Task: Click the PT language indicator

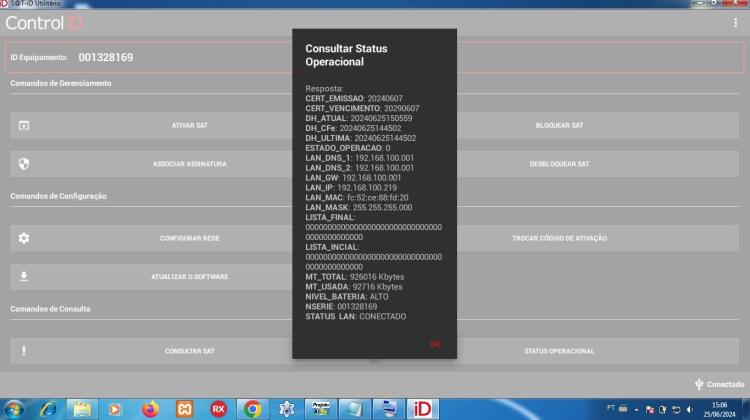Action: [610, 408]
